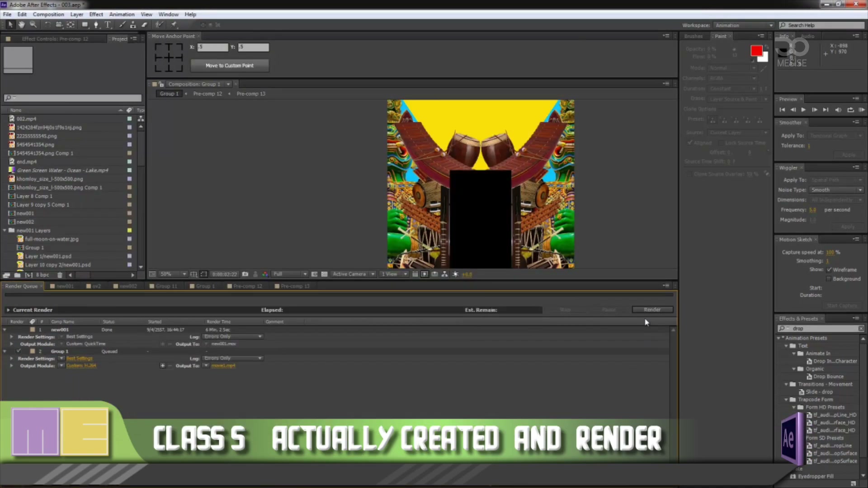
Task: Collapse new001 Layers folder
Action: [x=5, y=230]
